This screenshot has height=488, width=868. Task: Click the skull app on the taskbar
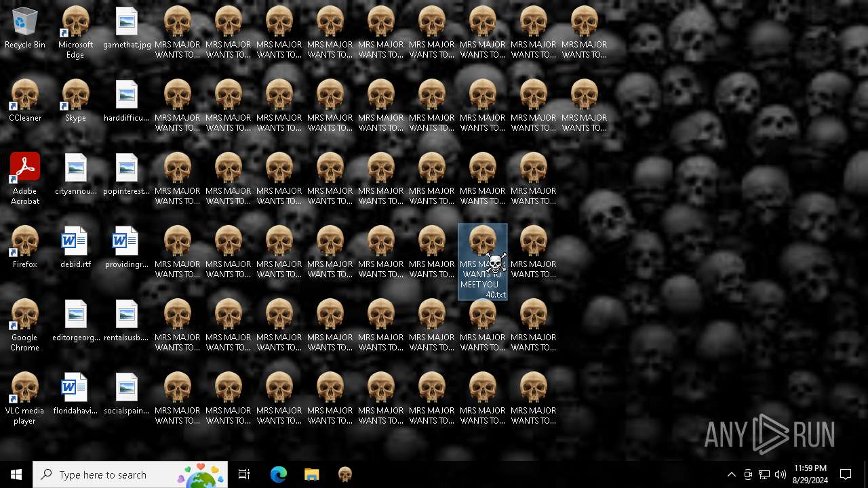click(345, 474)
